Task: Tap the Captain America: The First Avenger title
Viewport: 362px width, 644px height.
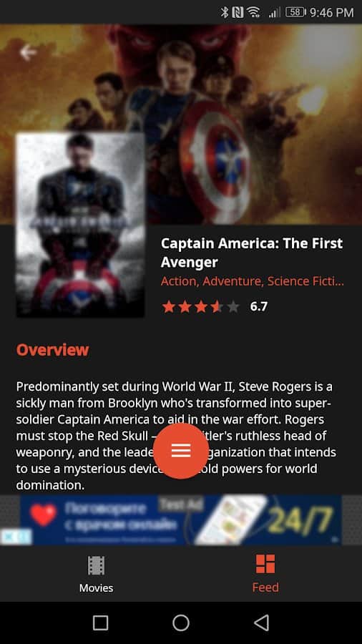Action: 252,253
